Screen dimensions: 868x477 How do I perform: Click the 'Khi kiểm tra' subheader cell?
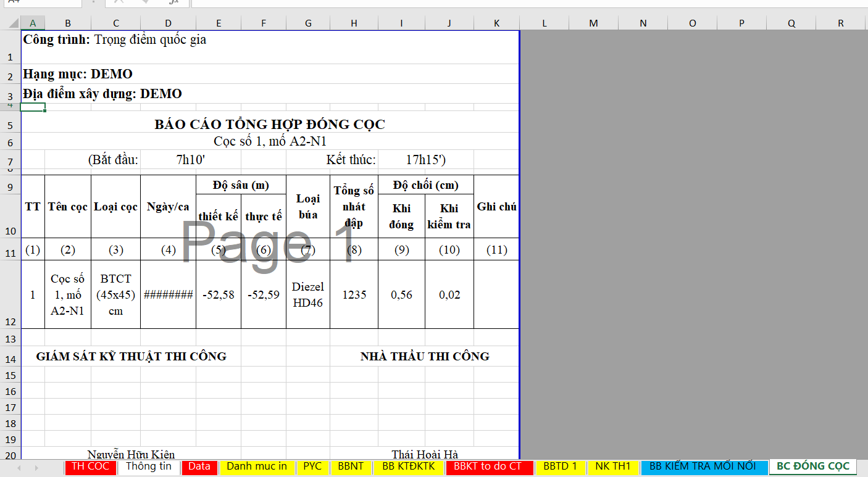point(449,217)
